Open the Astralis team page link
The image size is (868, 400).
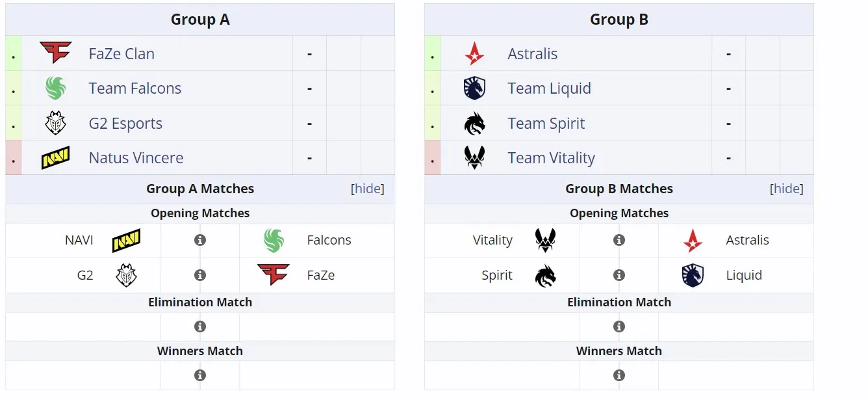533,54
